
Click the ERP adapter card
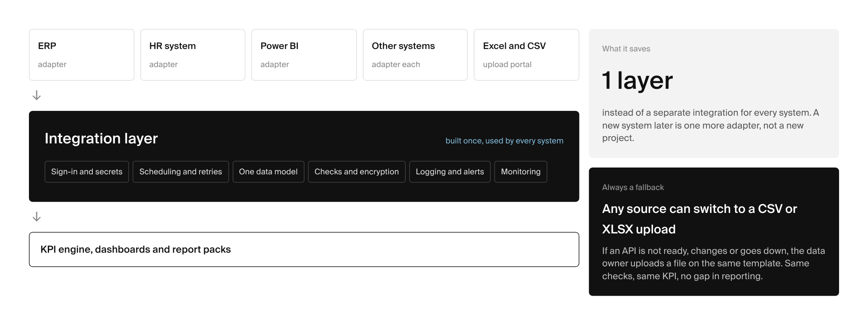click(82, 55)
